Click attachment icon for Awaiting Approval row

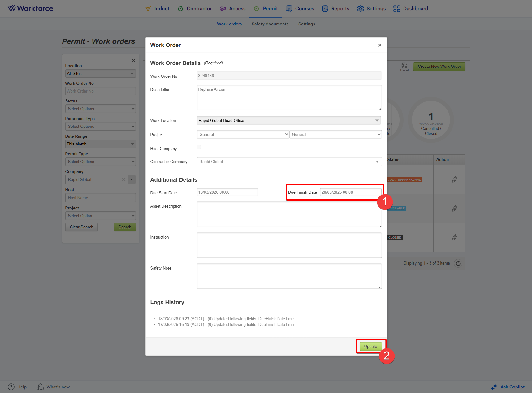click(x=455, y=179)
